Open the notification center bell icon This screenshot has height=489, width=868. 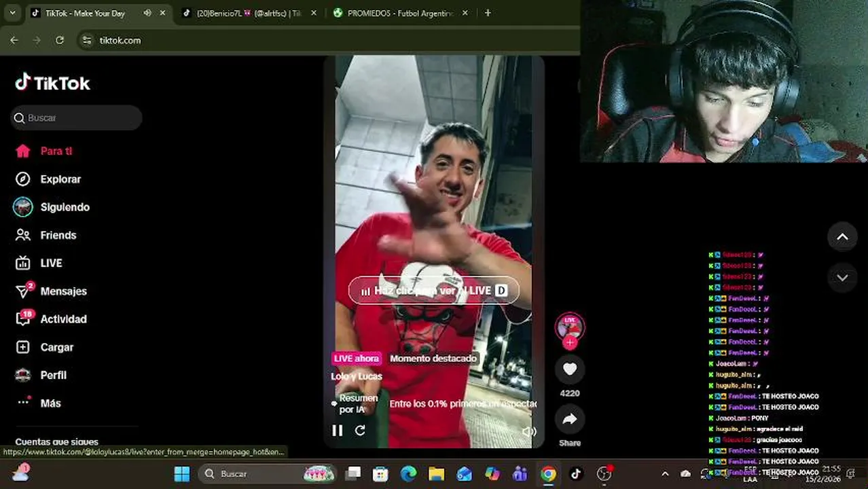coord(851,473)
